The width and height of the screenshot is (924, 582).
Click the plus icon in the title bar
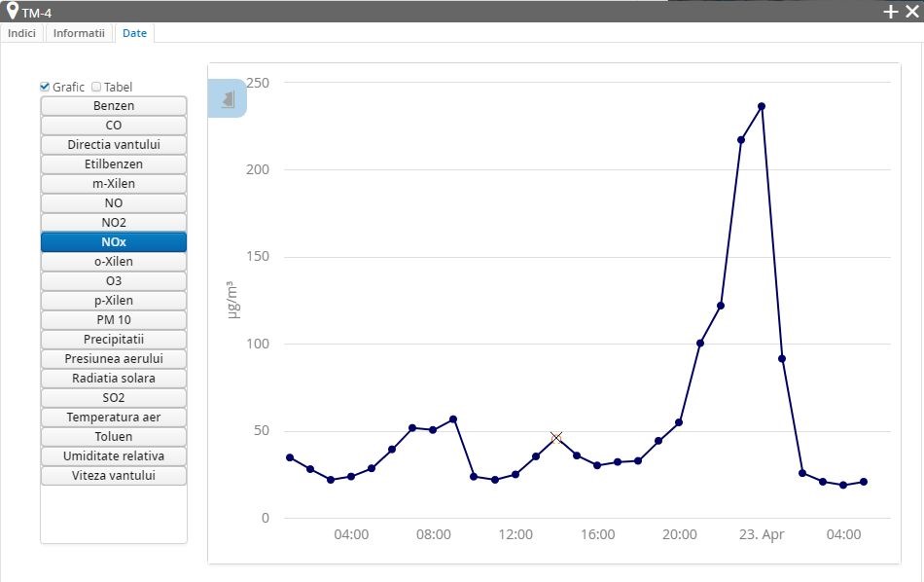tap(890, 12)
